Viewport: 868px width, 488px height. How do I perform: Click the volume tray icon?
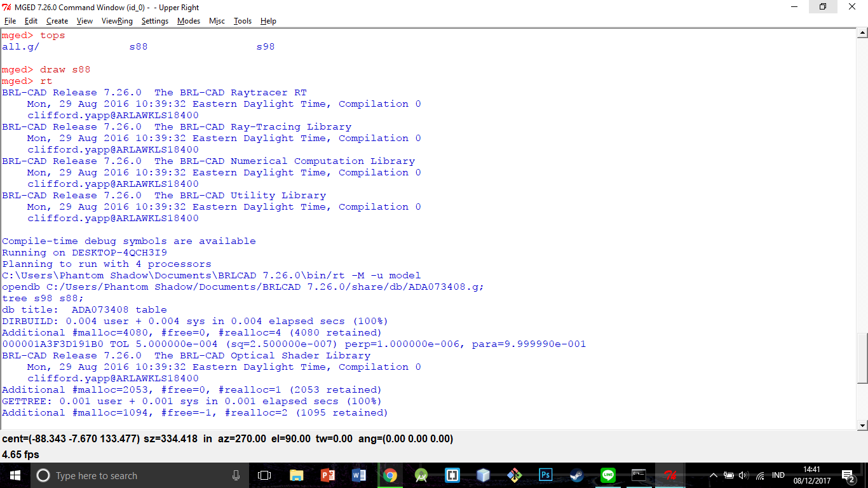(x=743, y=475)
